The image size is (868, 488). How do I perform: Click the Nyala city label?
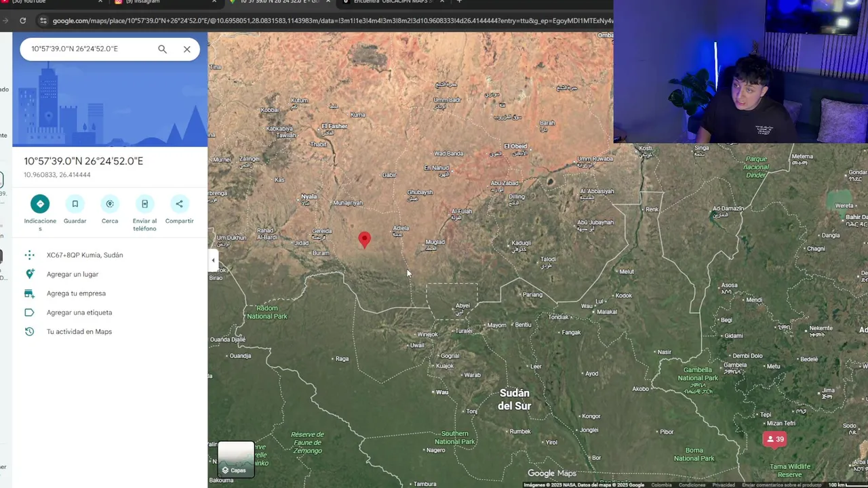coord(309,197)
